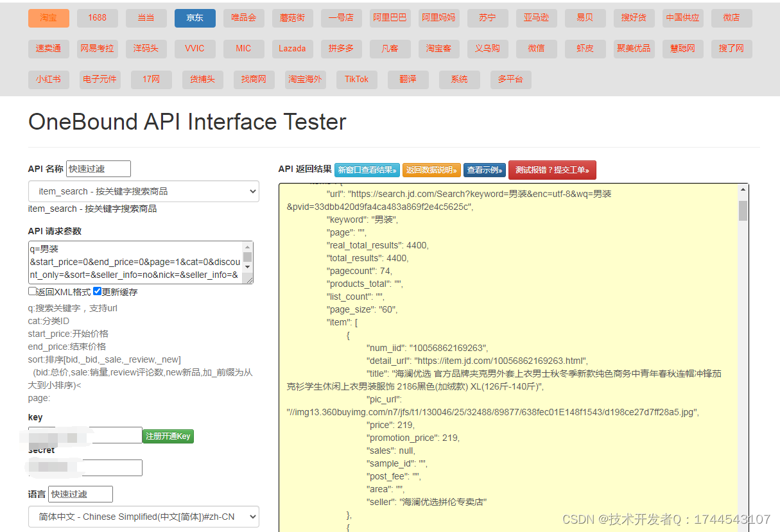Open the 网易考拉 tab
Image resolution: width=780 pixels, height=532 pixels.
point(98,49)
